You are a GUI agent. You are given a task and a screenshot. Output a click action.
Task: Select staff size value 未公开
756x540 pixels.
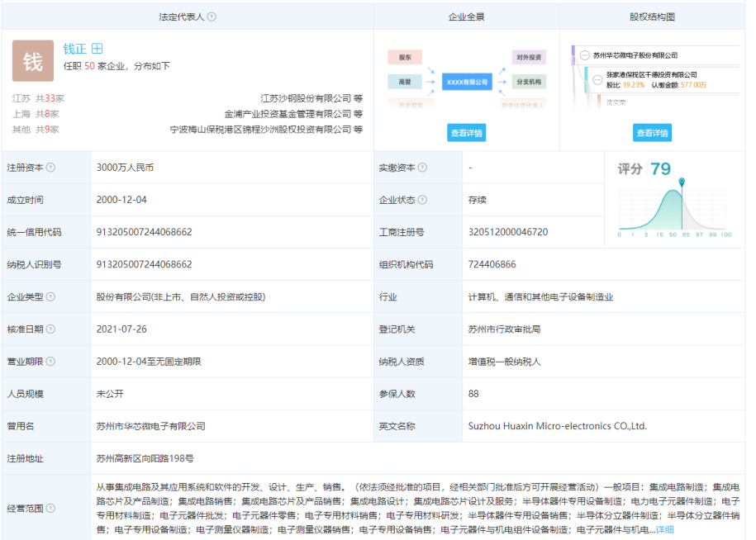click(110, 394)
